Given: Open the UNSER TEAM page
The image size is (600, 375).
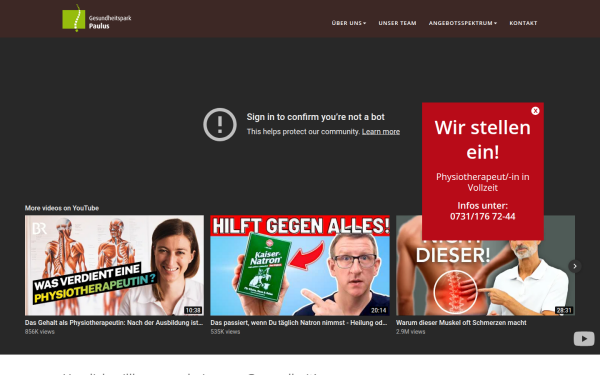Looking at the screenshot, I should pos(397,23).
